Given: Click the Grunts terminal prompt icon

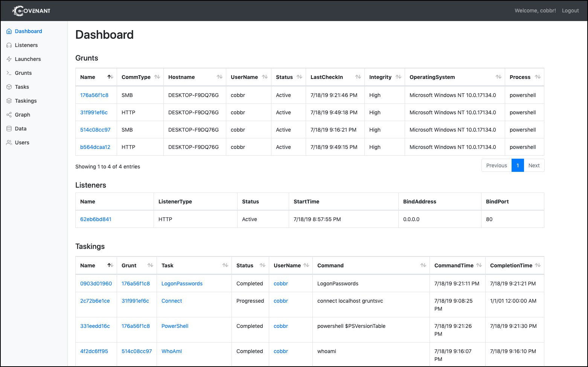Looking at the screenshot, I should (9, 73).
